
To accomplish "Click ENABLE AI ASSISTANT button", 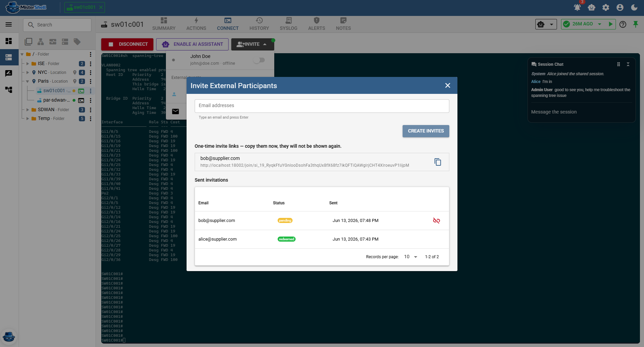I will [x=192, y=44].
